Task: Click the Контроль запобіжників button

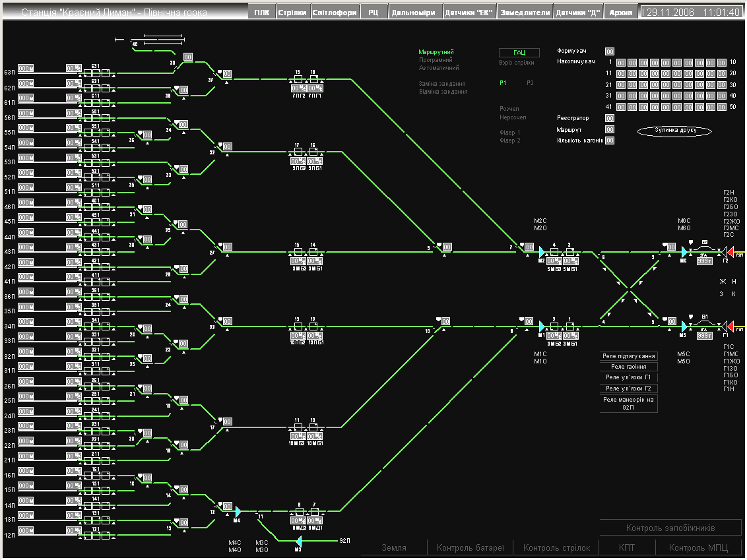Action: pos(670,528)
